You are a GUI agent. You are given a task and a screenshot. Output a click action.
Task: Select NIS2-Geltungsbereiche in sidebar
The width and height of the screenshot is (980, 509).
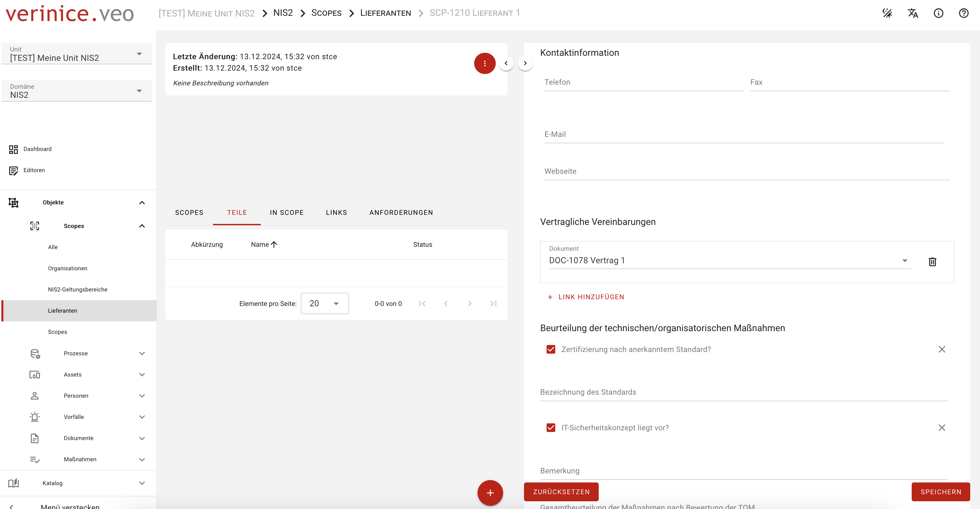coord(78,289)
